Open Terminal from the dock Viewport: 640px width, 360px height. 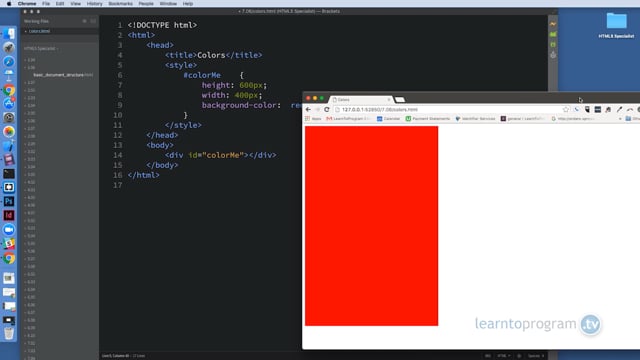click(x=9, y=173)
